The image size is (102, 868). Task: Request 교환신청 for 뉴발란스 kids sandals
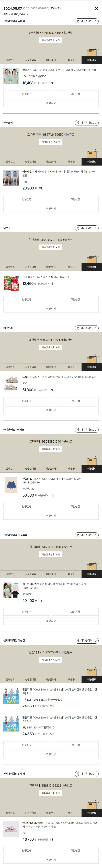tap(75, 401)
